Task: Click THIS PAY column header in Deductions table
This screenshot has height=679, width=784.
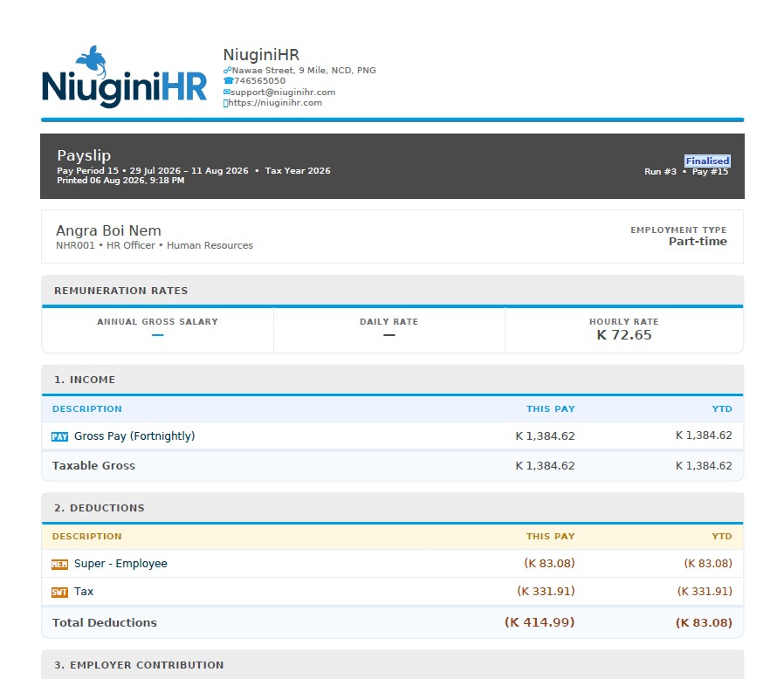Action: point(551,537)
